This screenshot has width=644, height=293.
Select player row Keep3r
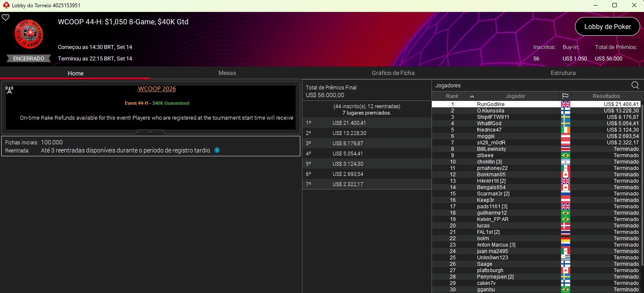click(536, 200)
